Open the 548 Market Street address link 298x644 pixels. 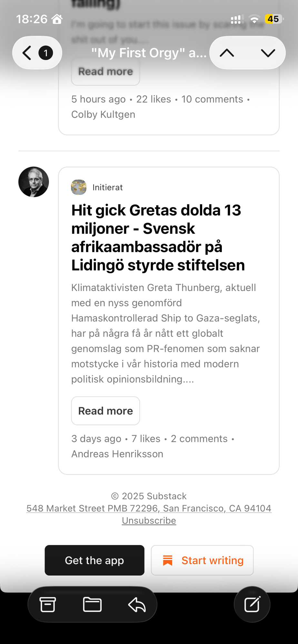149,508
